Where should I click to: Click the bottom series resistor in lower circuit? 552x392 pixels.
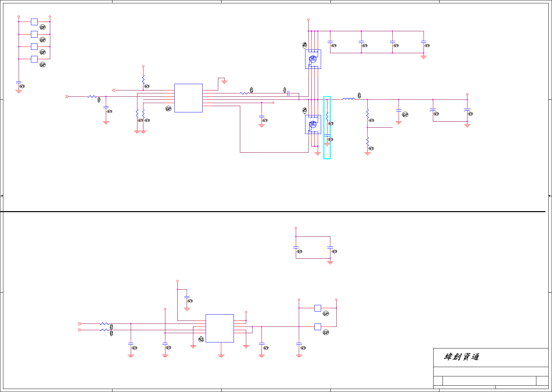[x=104, y=330]
